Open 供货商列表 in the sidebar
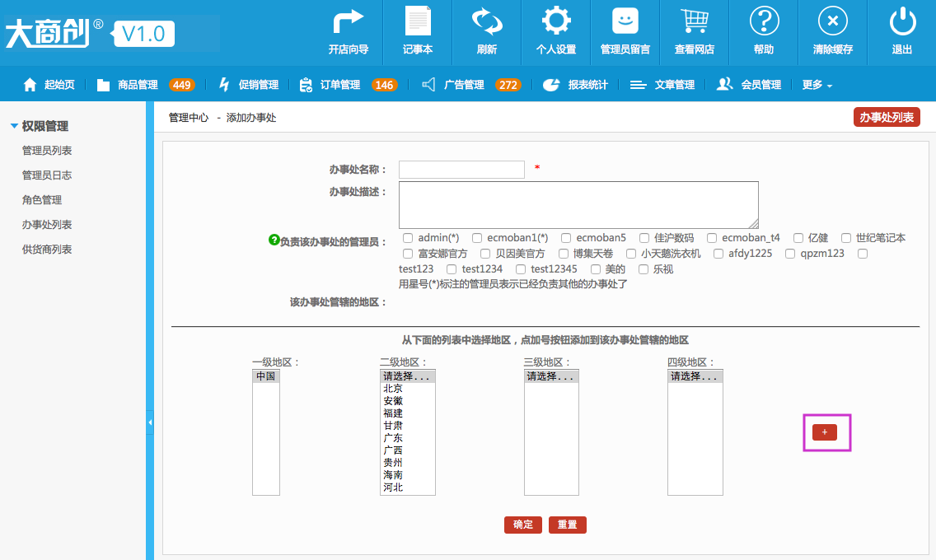 click(x=47, y=250)
